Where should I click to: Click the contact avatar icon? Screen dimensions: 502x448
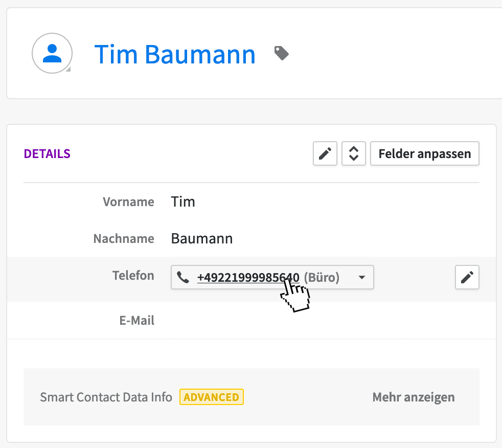(x=52, y=53)
